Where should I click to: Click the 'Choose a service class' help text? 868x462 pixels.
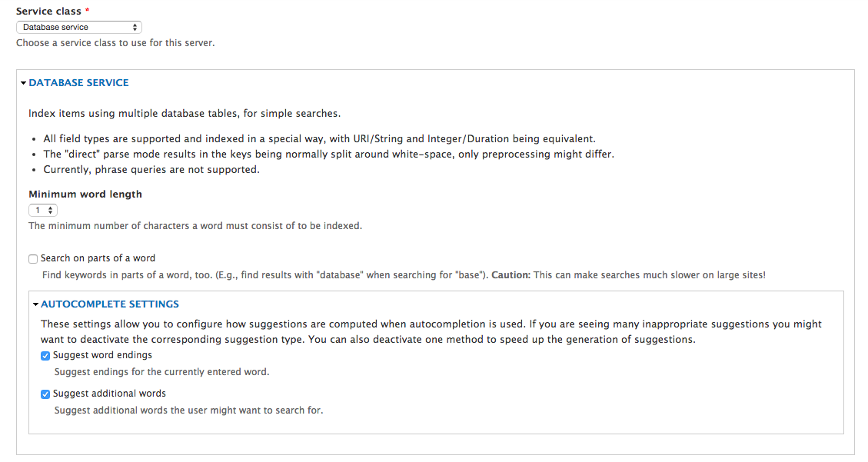pyautogui.click(x=115, y=43)
